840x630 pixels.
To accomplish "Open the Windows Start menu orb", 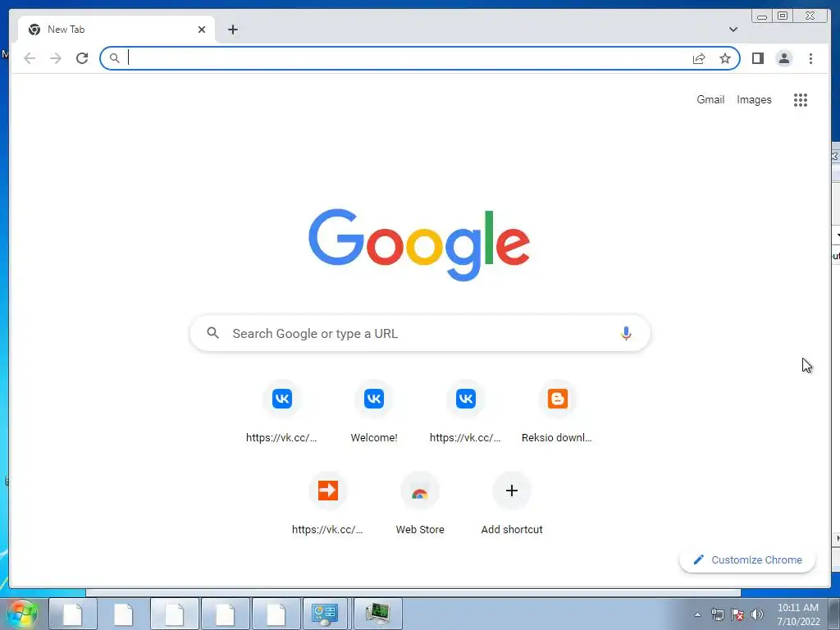I will pyautogui.click(x=21, y=614).
